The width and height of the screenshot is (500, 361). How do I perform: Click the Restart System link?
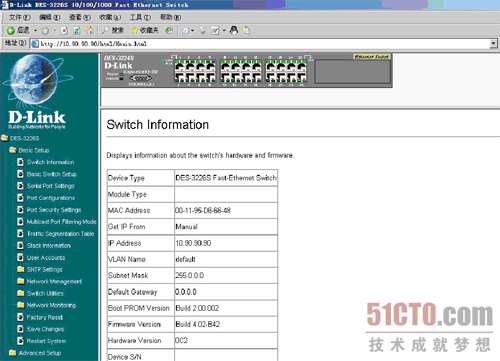click(42, 341)
